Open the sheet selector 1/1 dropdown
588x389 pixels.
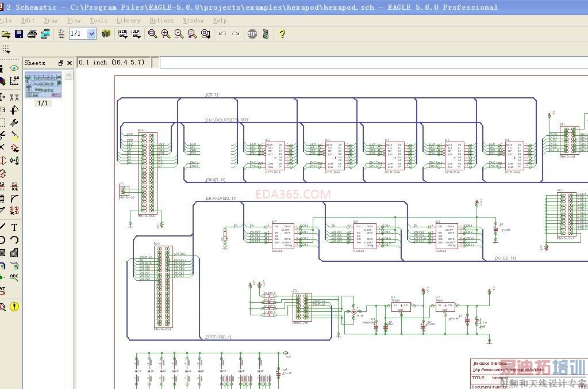91,34
